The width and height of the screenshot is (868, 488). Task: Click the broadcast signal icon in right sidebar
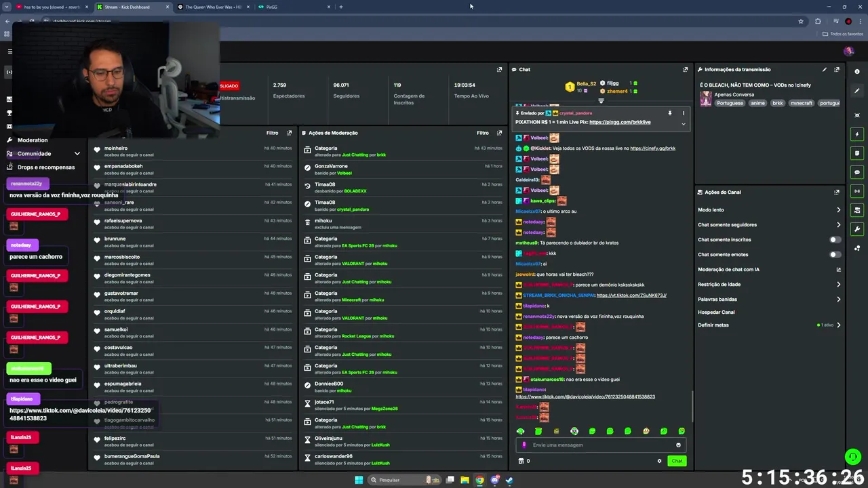click(857, 191)
